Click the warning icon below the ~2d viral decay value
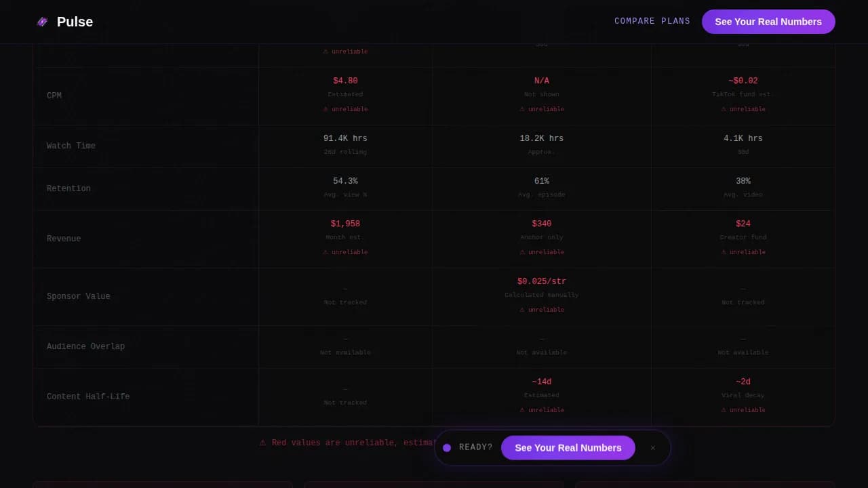 [724, 409]
